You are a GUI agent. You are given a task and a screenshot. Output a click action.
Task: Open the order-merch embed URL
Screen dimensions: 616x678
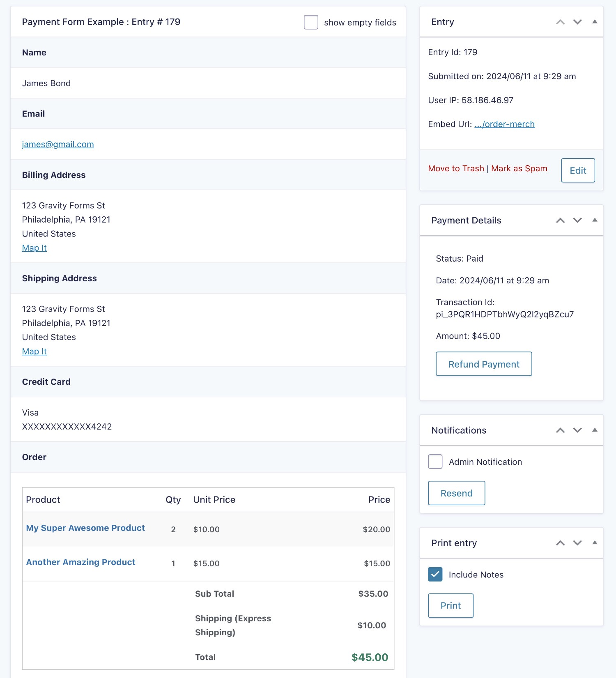pyautogui.click(x=504, y=124)
